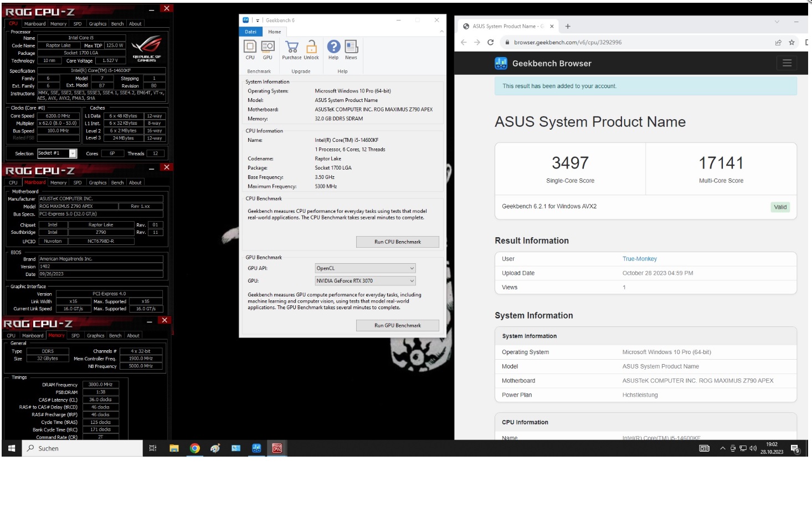Click the Valid badge on the result
The height and width of the screenshot is (527, 812).
pos(780,207)
